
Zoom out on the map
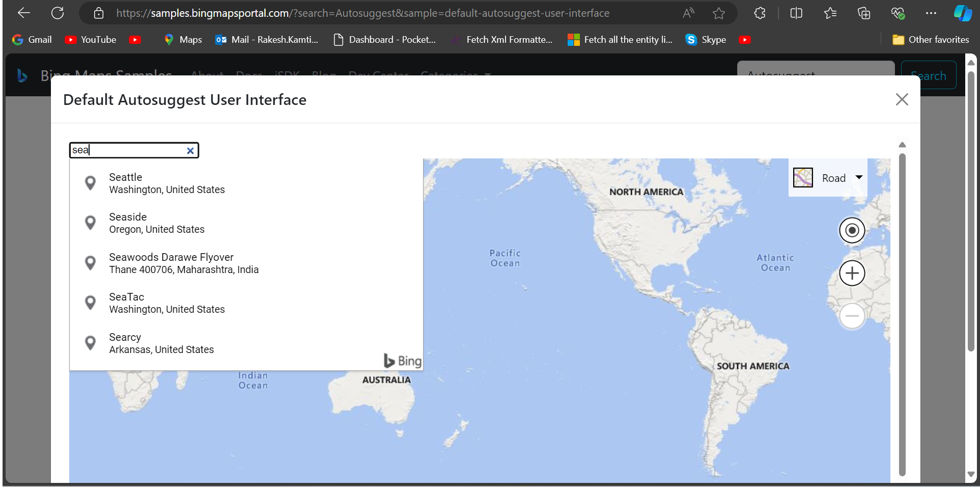852,316
